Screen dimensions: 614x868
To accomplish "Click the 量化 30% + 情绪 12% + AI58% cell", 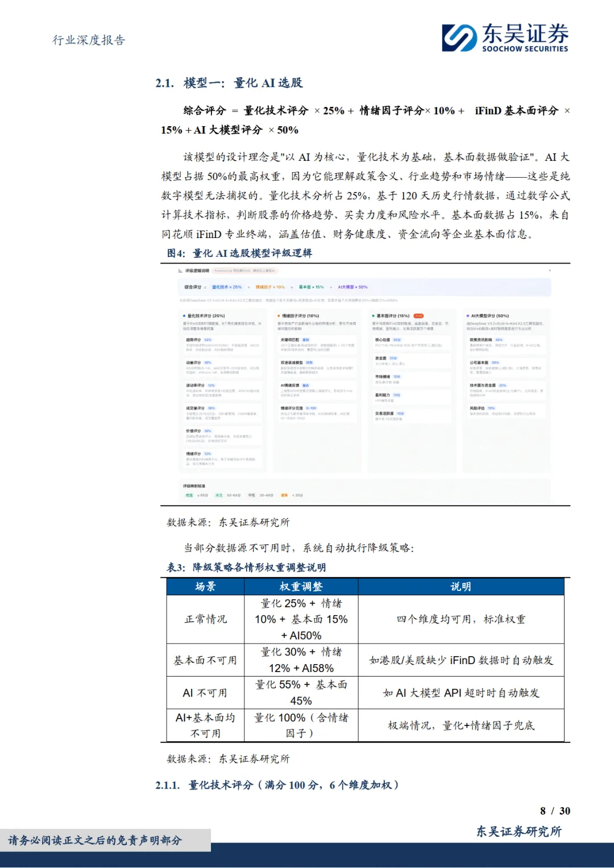I will pyautogui.click(x=301, y=660).
